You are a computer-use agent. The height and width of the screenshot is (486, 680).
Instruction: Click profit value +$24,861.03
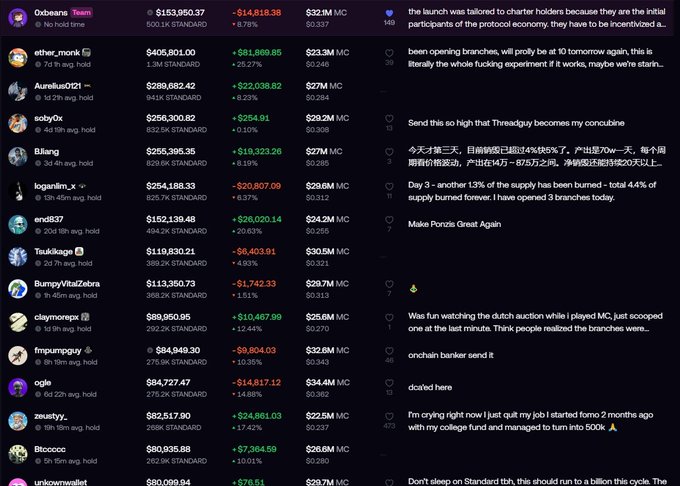pos(257,416)
